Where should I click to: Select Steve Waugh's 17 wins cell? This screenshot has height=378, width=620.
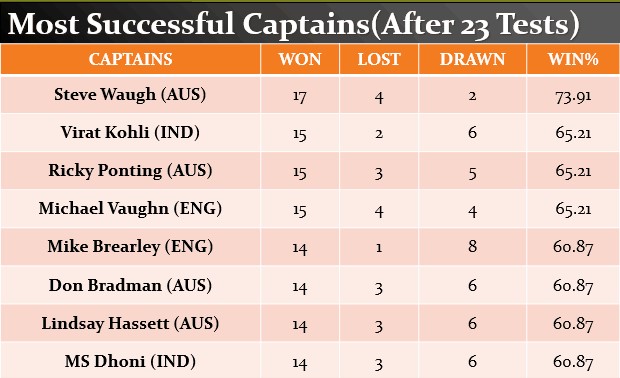pos(300,96)
